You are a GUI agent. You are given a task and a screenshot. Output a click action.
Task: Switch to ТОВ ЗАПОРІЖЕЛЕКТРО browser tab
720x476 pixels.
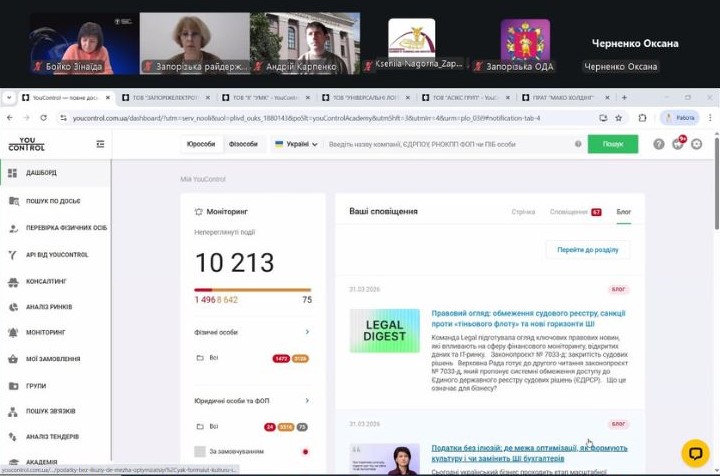(165, 97)
